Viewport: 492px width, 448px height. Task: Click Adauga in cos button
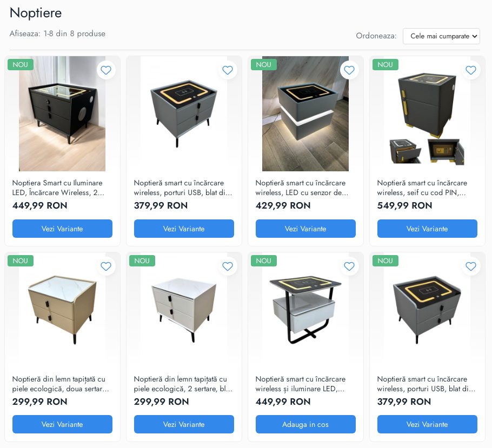(305, 424)
